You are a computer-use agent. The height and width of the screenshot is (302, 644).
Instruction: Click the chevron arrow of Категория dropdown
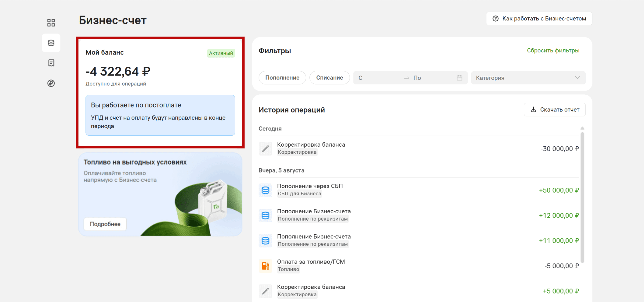577,78
